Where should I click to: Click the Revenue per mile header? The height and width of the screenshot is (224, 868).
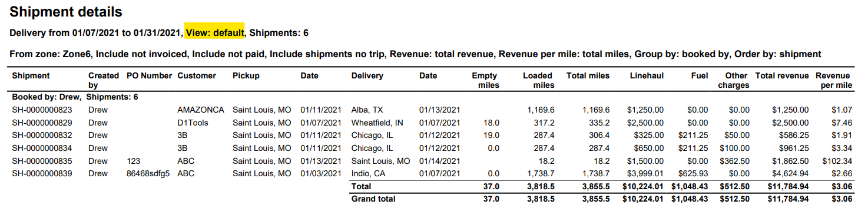[834, 80]
